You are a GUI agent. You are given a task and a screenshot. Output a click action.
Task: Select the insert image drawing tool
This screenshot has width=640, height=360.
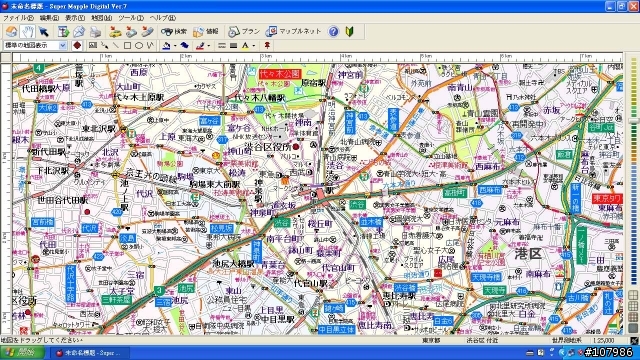(93, 45)
